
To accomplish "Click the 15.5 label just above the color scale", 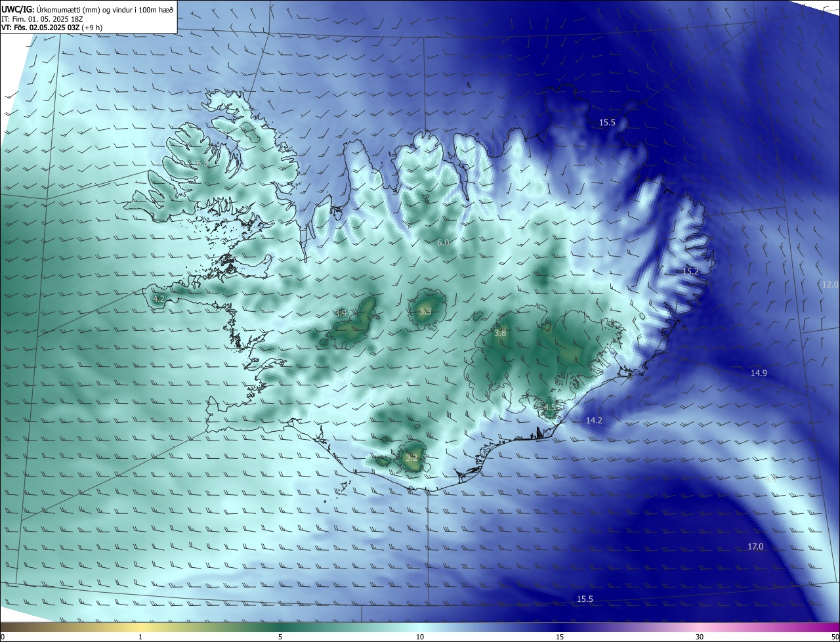I will pyautogui.click(x=585, y=599).
